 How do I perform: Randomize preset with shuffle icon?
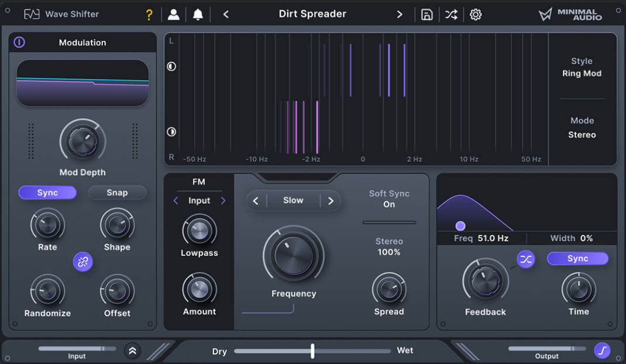coord(451,15)
